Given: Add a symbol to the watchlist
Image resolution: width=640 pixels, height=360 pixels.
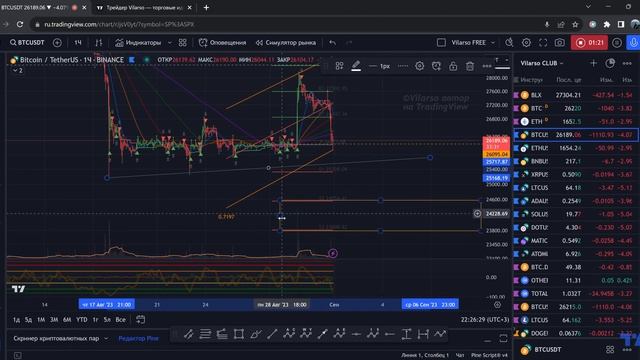Looking at the screenshot, I should (593, 63).
